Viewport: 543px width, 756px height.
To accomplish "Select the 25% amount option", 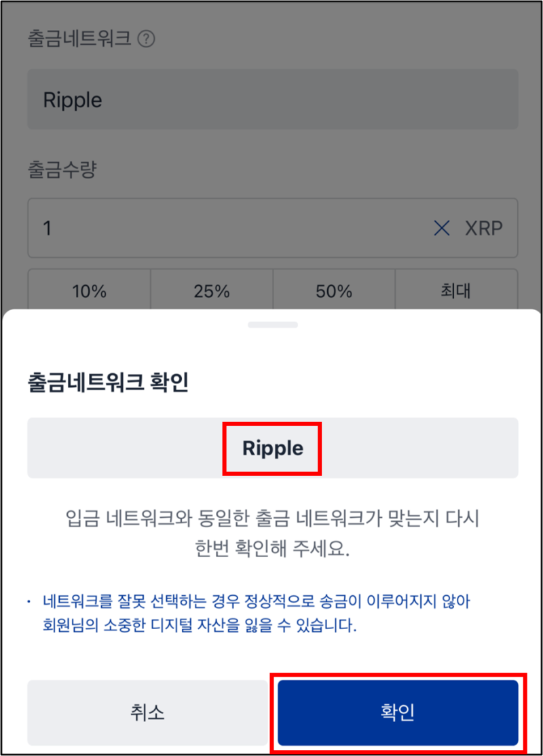I will 211,291.
